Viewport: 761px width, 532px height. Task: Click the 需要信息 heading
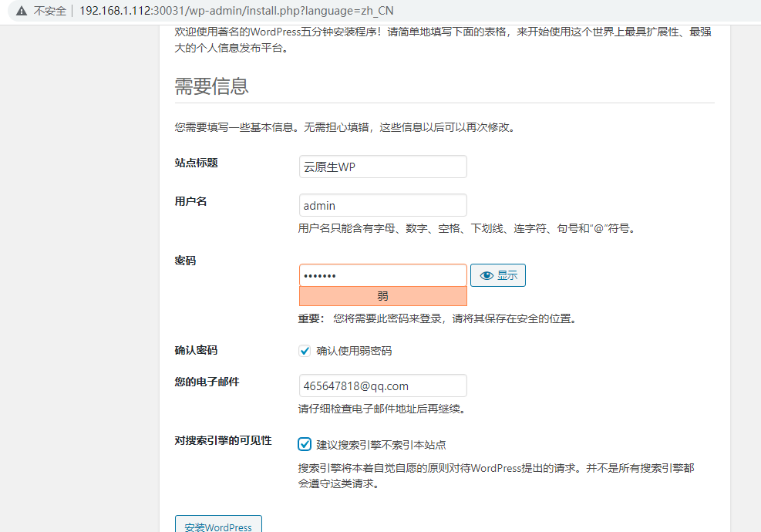pyautogui.click(x=211, y=86)
